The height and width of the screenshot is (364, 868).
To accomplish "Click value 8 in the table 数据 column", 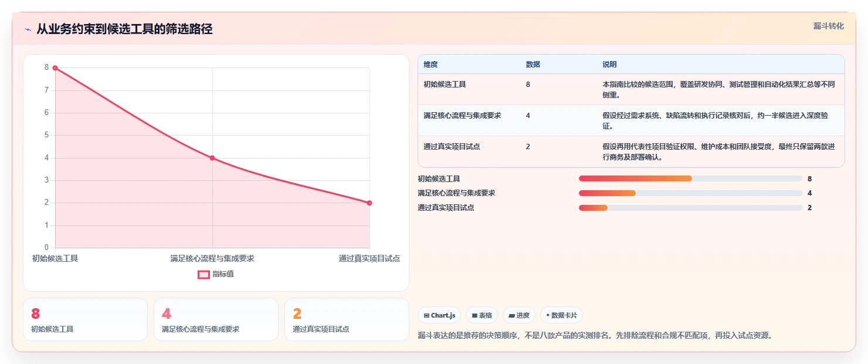I will [x=528, y=85].
